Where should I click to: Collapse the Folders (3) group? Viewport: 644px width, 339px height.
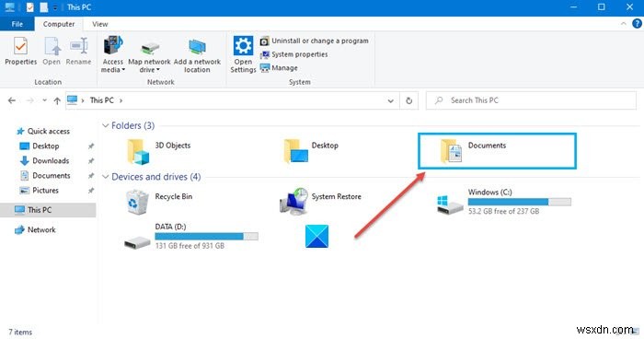[106, 125]
